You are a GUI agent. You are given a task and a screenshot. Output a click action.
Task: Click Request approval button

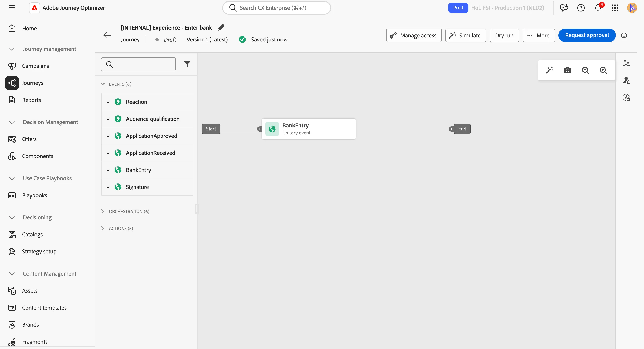(587, 35)
